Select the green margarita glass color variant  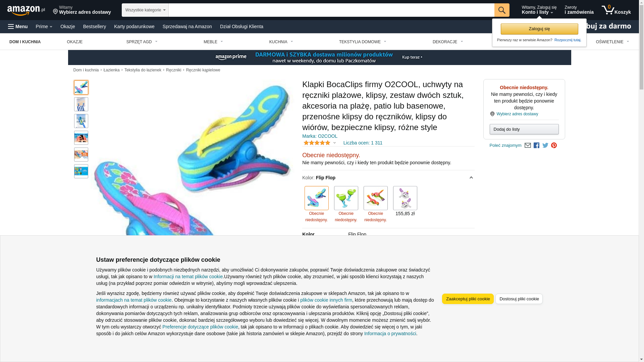click(346, 198)
